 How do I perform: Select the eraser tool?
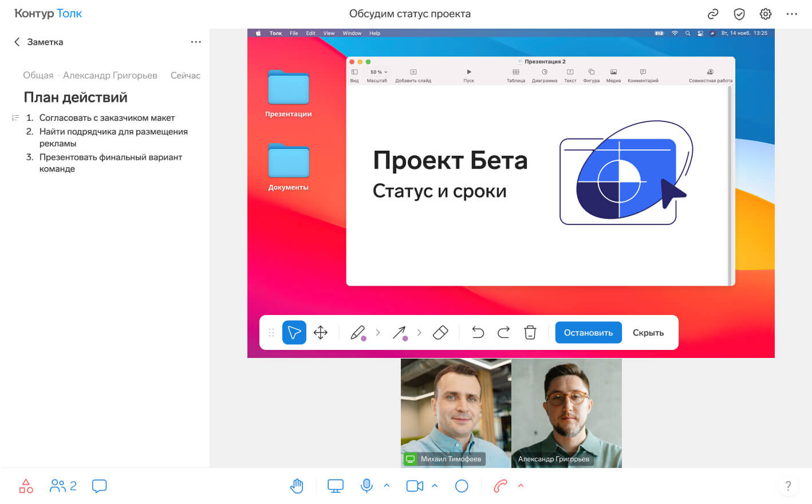tap(440, 332)
